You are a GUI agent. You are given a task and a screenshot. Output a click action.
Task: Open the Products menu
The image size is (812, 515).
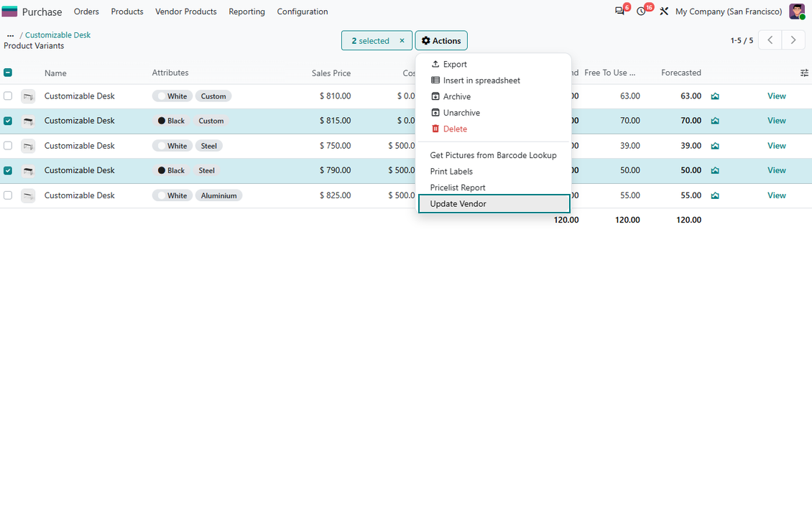(x=127, y=11)
